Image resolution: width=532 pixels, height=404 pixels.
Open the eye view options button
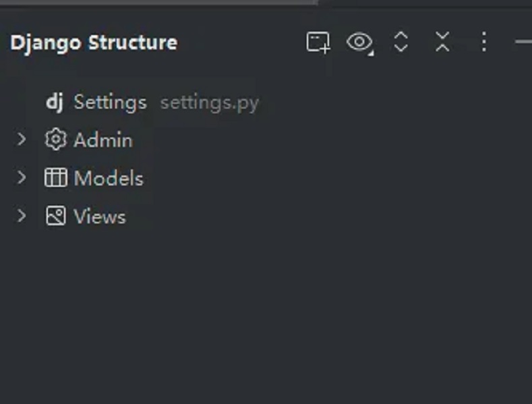(x=359, y=42)
